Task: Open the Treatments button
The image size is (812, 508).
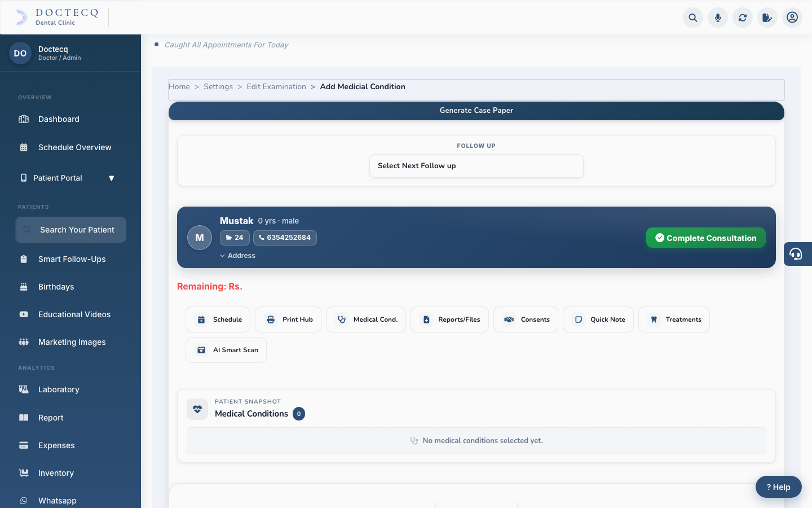Action: tap(674, 319)
